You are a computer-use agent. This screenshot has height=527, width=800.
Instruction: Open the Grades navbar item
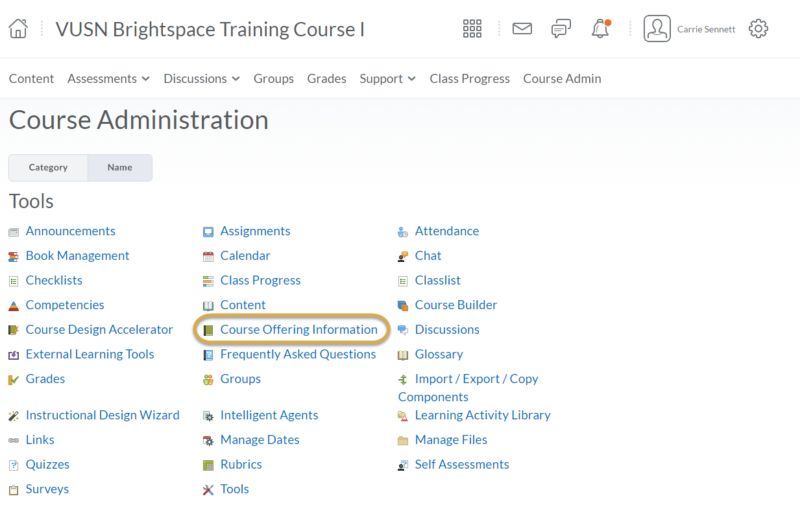[327, 79]
